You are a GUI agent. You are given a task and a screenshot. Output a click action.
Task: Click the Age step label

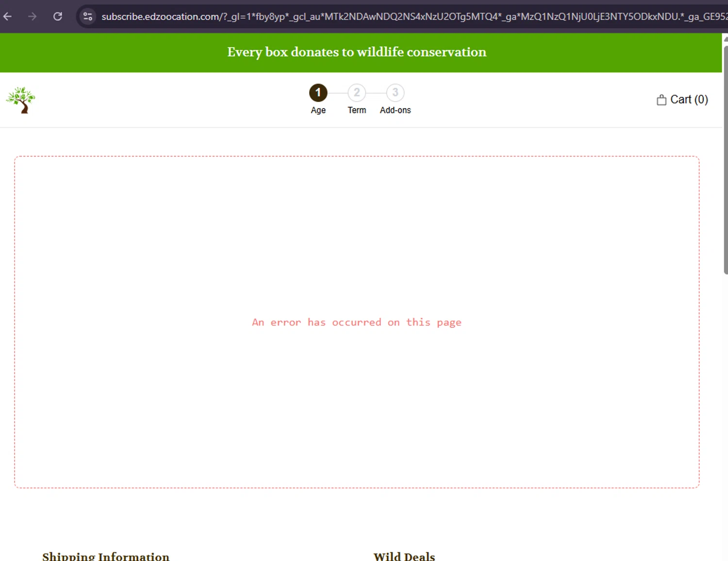[318, 110]
